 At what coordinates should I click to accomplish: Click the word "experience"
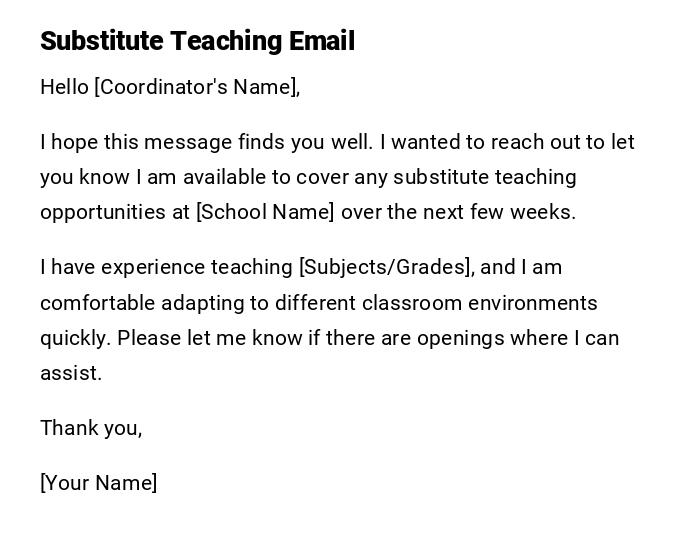click(x=152, y=267)
